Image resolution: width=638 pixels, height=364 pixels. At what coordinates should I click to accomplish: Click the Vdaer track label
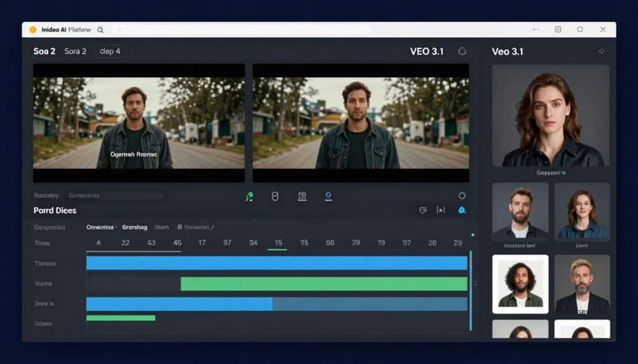tap(43, 324)
